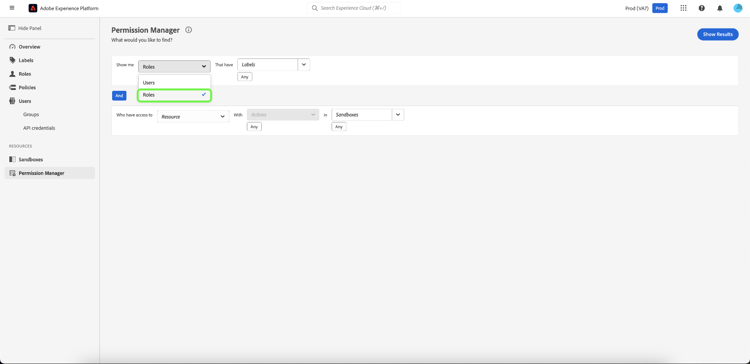Click the Labels tag icon

[x=12, y=60]
